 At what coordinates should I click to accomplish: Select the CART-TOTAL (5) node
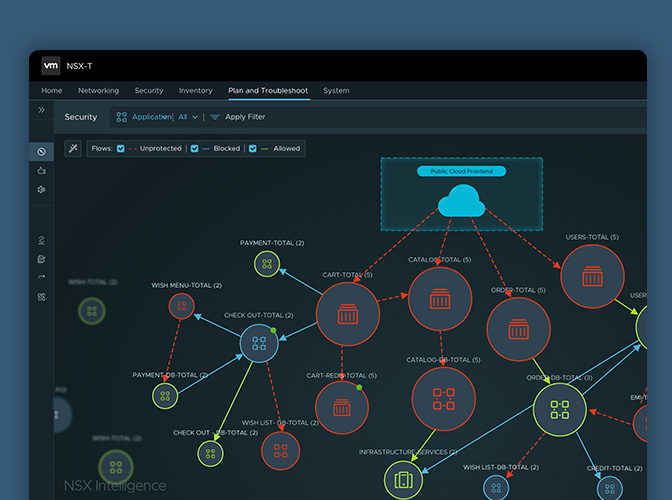click(348, 314)
